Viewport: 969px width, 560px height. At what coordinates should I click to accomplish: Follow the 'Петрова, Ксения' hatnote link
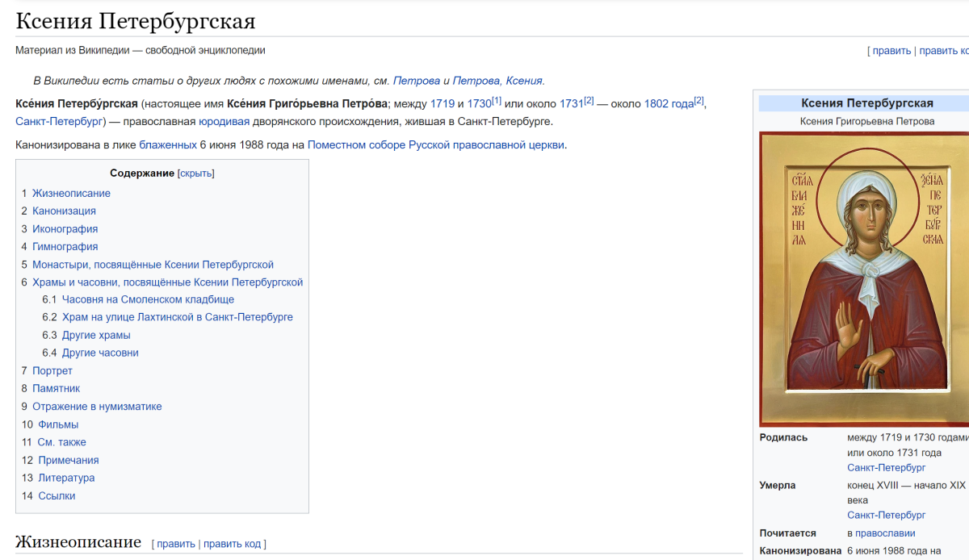497,81
